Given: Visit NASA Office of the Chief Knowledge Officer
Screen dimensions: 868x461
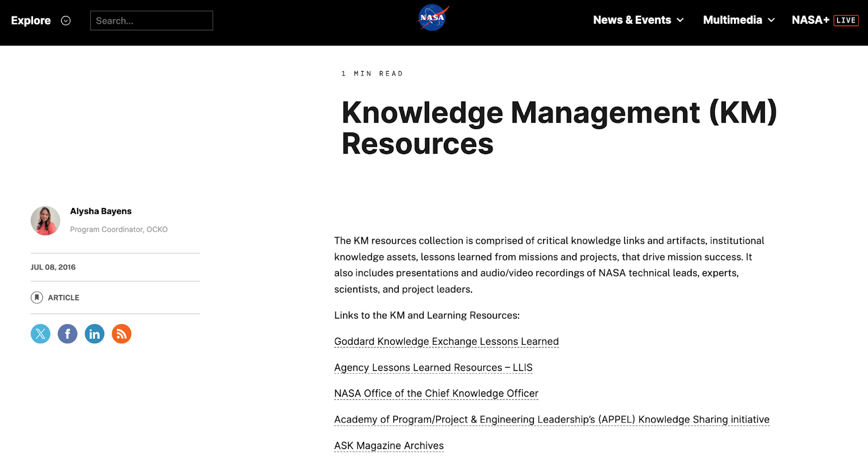Looking at the screenshot, I should [436, 393].
